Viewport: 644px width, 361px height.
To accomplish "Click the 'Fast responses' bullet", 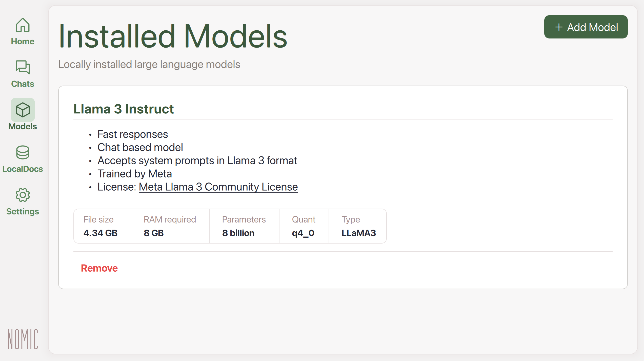I will 133,134.
